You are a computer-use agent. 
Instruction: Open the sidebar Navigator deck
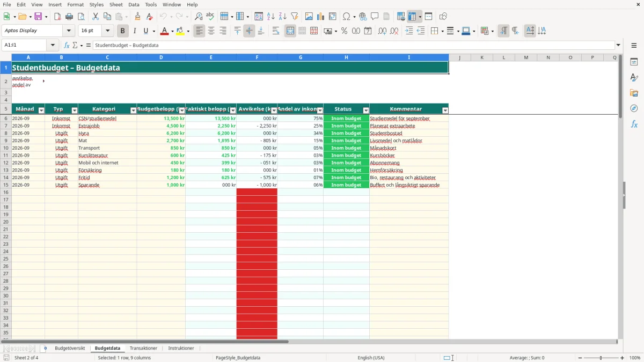point(634,108)
